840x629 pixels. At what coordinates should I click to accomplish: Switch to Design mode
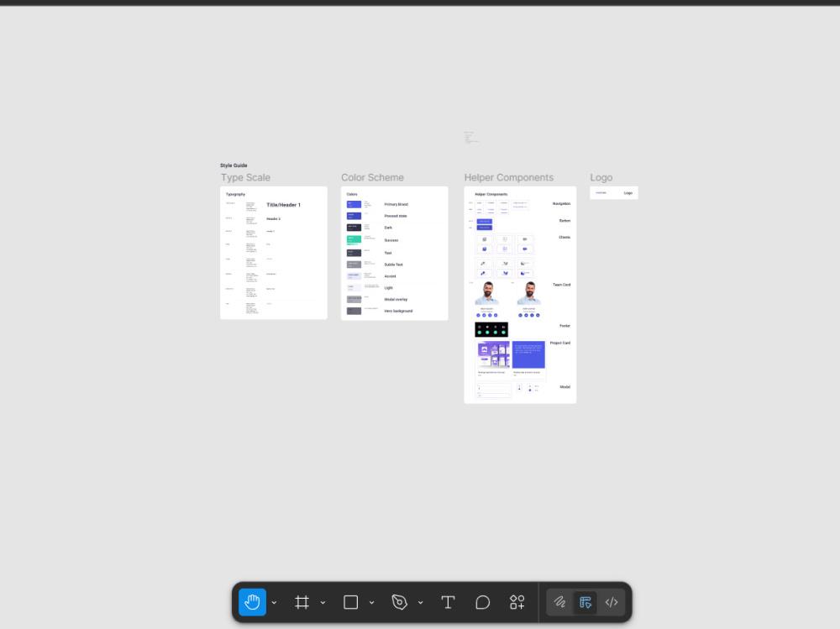point(585,602)
